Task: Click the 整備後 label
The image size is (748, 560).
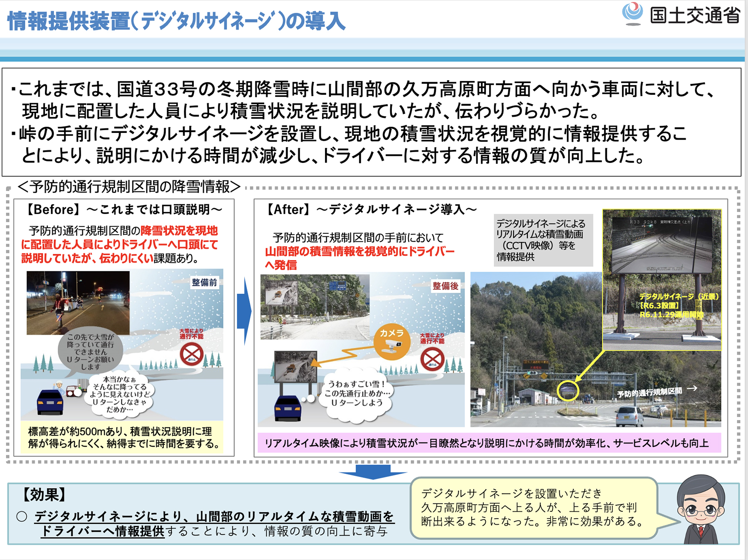Action: coord(445,286)
